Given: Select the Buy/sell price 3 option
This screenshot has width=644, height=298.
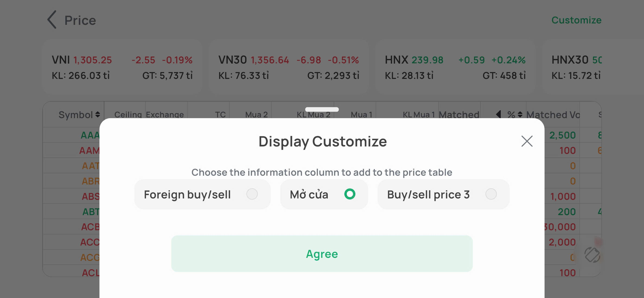Looking at the screenshot, I should 491,194.
